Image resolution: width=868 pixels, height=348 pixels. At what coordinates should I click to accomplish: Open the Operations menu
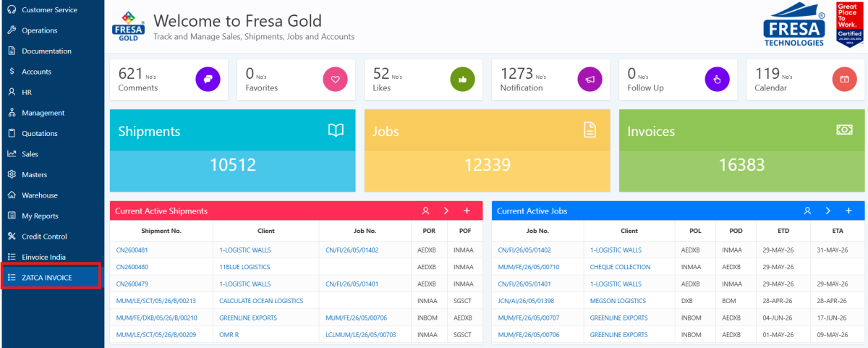click(52, 30)
